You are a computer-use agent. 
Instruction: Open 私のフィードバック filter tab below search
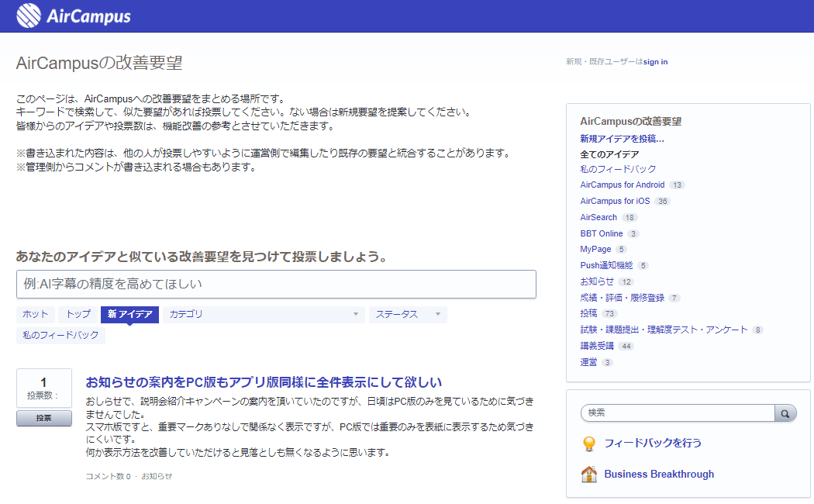coord(60,335)
